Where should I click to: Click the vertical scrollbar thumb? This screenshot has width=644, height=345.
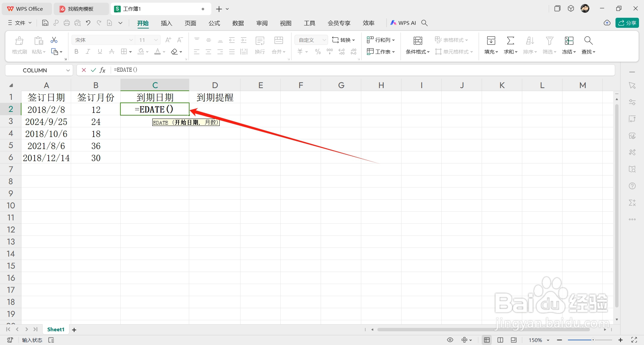click(616, 206)
